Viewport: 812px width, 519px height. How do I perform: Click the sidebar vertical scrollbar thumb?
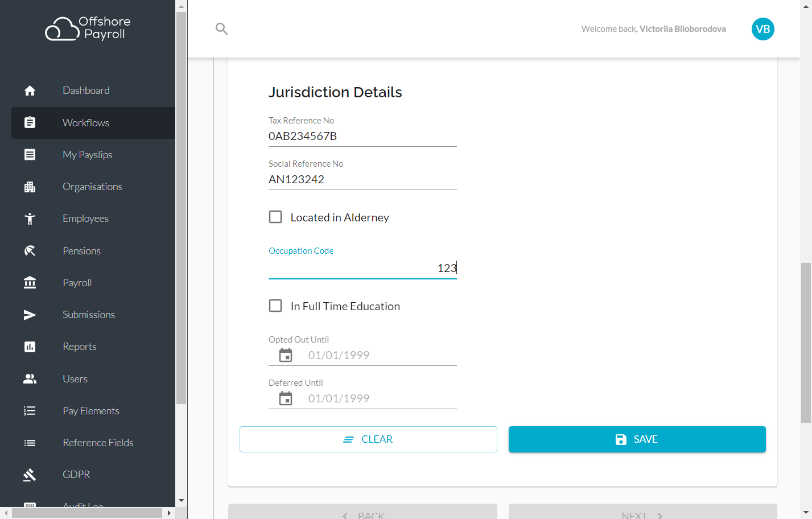pyautogui.click(x=181, y=208)
